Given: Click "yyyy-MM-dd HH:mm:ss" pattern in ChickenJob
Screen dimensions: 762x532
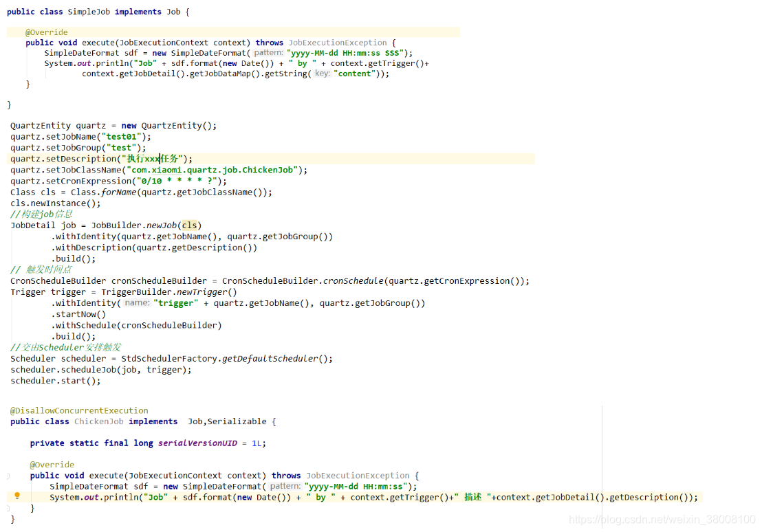Looking at the screenshot, I should 356,487.
